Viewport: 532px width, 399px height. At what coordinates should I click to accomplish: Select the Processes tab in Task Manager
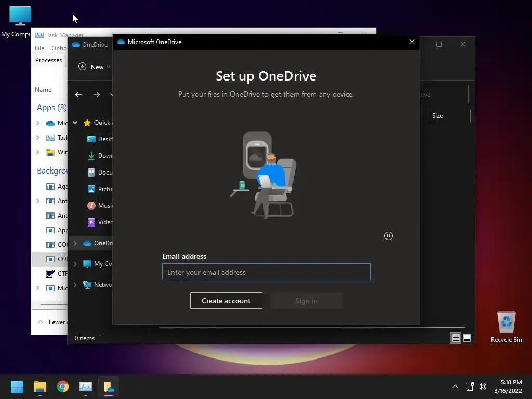(48, 60)
